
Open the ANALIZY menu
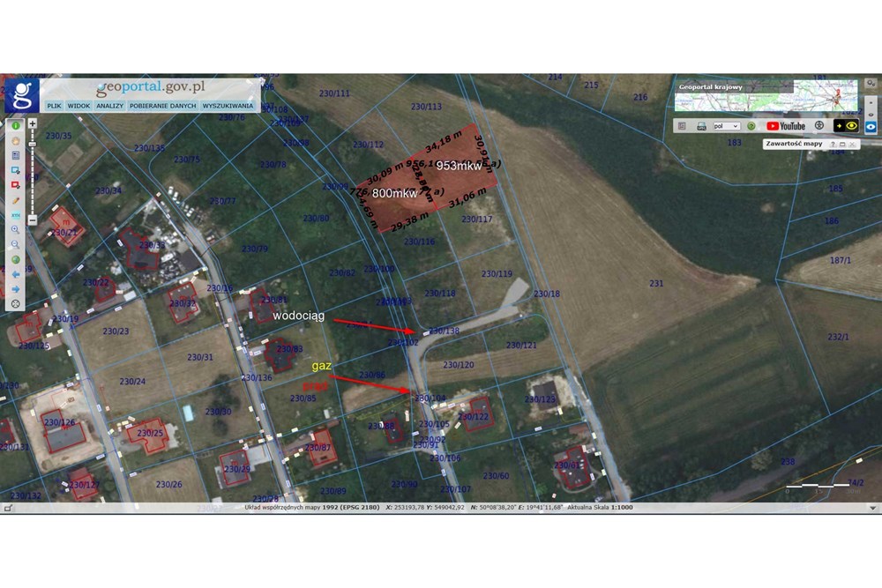(x=109, y=106)
